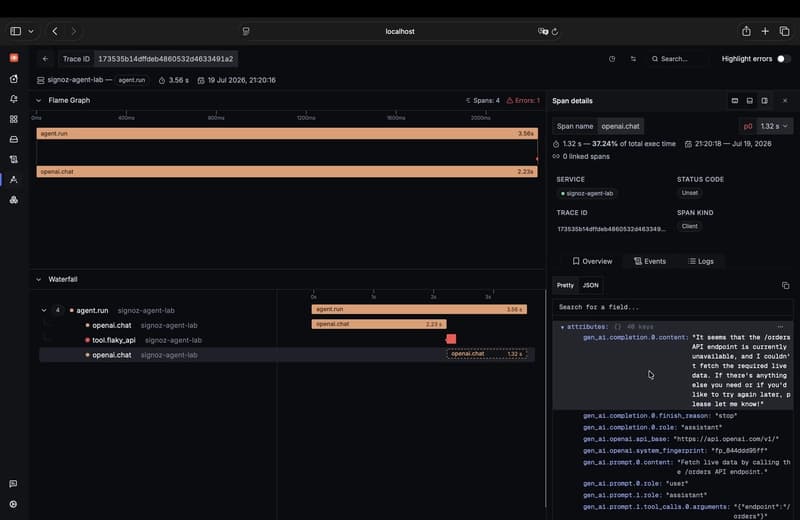Open the sidebar icon directly above the highlighted traces icon
Viewport: 800px width, 520px height.
14,159
